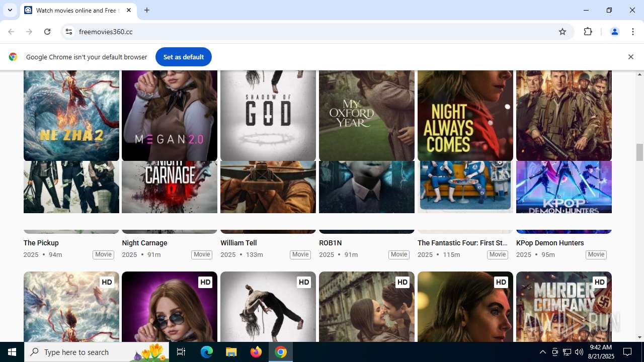
Task: Open the William Tell title link
Action: click(238, 243)
